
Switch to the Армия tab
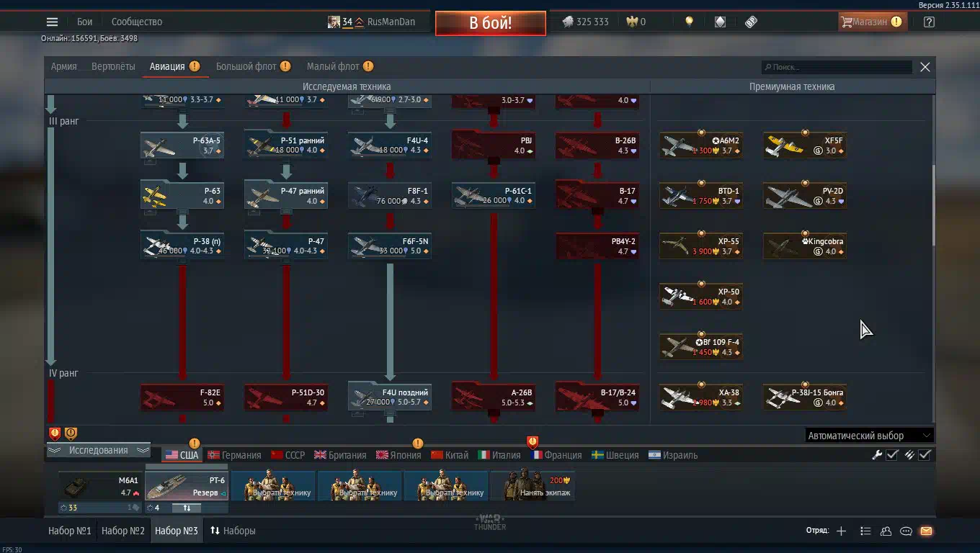pyautogui.click(x=64, y=66)
